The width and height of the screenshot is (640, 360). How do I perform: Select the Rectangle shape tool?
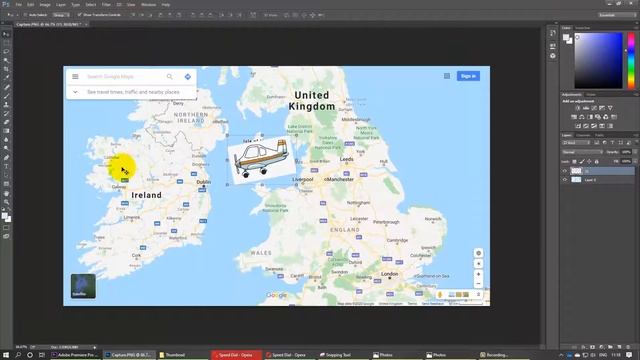pyautogui.click(x=6, y=184)
